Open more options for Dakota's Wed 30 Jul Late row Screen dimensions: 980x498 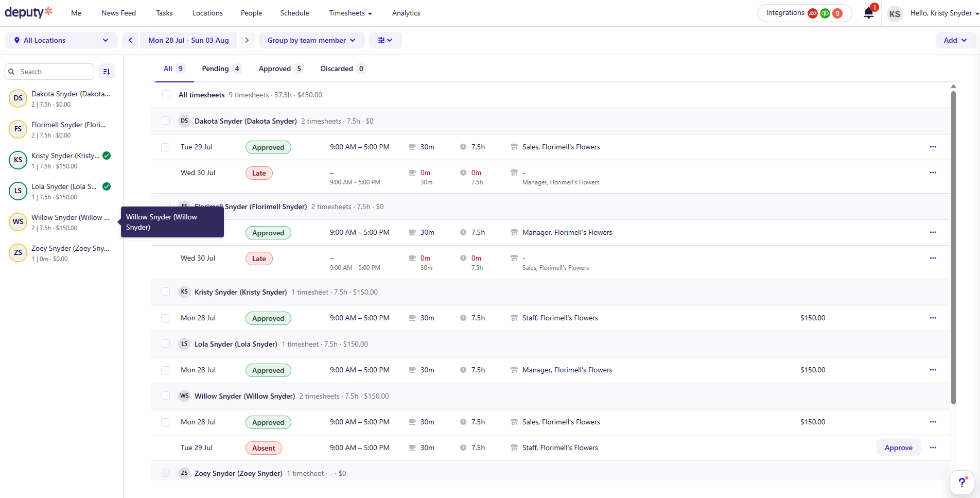coord(933,173)
